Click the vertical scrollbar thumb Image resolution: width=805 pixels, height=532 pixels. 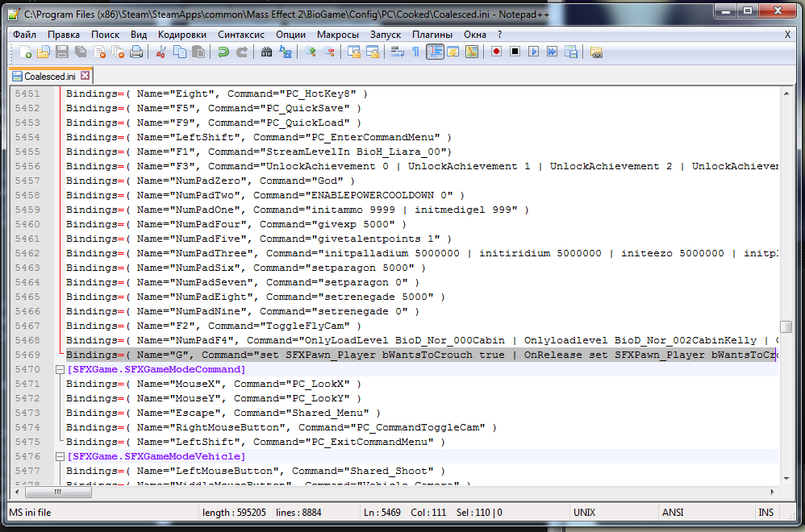(x=786, y=326)
